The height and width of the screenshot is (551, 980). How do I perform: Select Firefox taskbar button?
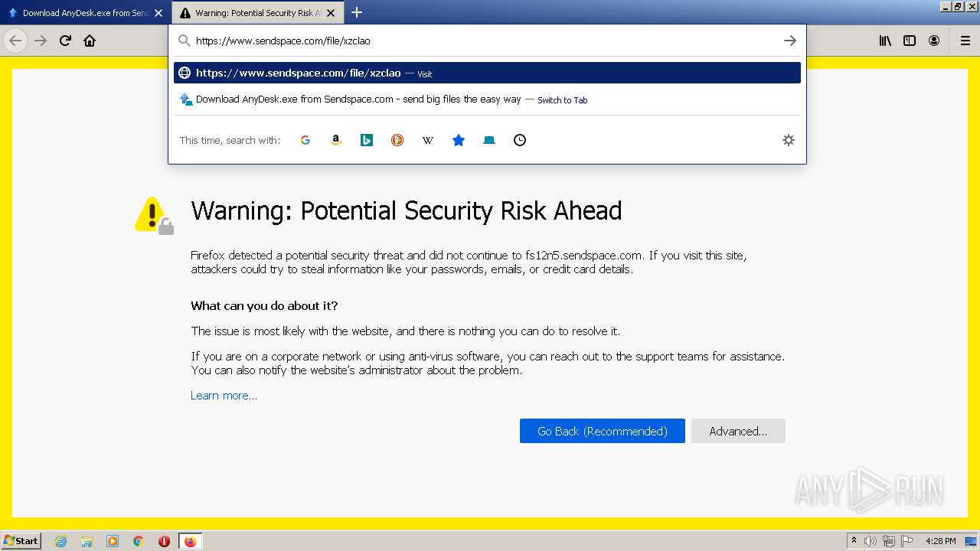pos(190,541)
